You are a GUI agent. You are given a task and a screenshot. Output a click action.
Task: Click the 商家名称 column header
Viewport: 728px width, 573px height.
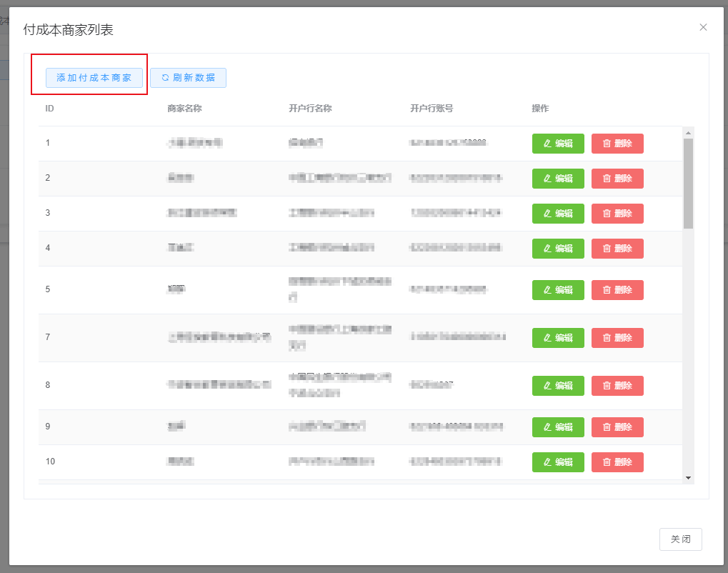point(184,109)
